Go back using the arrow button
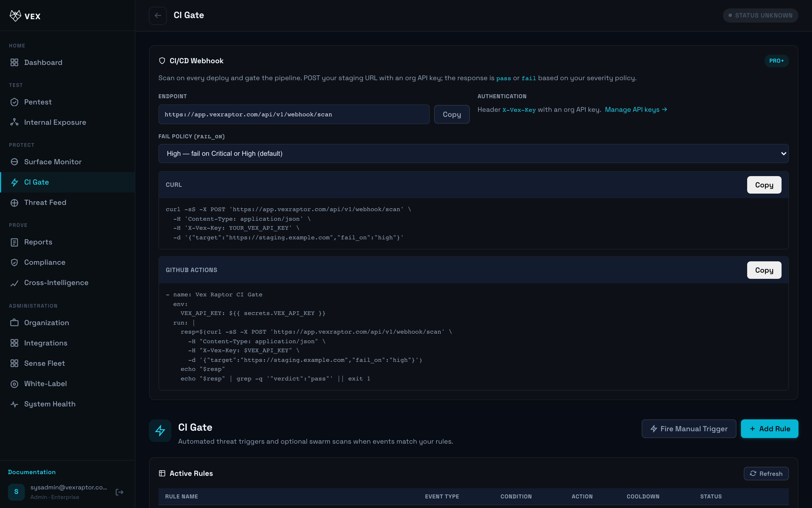 [x=158, y=16]
